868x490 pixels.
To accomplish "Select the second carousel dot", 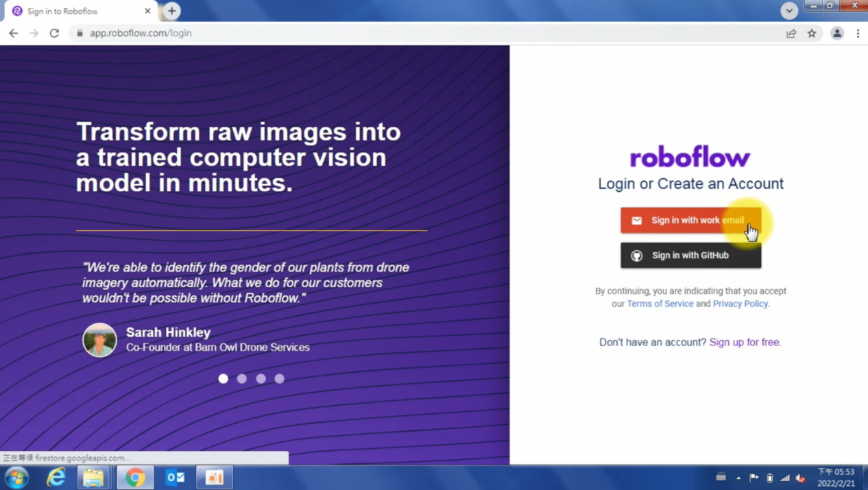I will (242, 379).
